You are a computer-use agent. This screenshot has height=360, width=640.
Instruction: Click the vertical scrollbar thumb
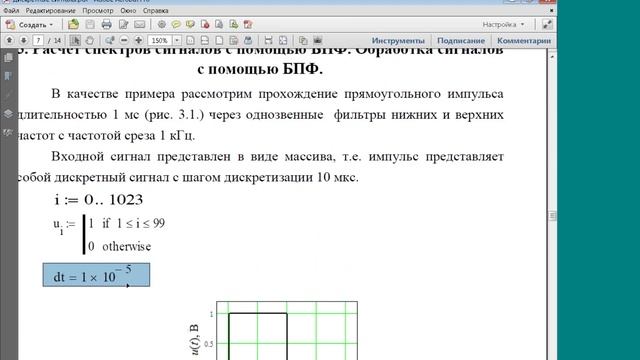point(552,216)
